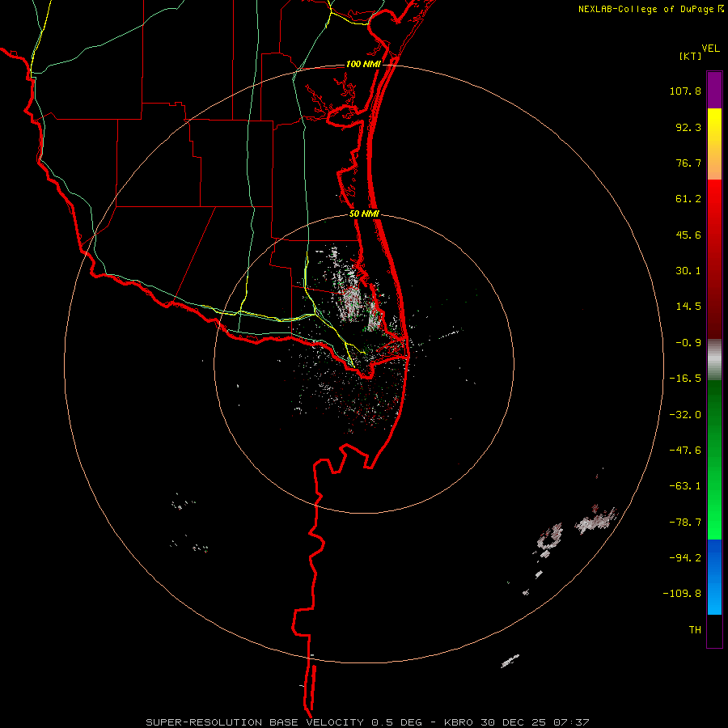Click the -47.6 velocity scale value
This screenshot has height=728, width=728.
tap(685, 451)
